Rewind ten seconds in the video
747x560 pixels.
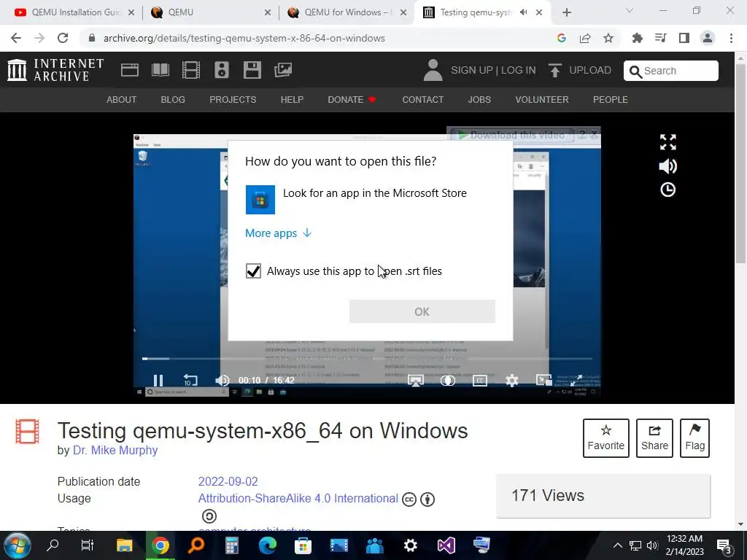pos(190,380)
